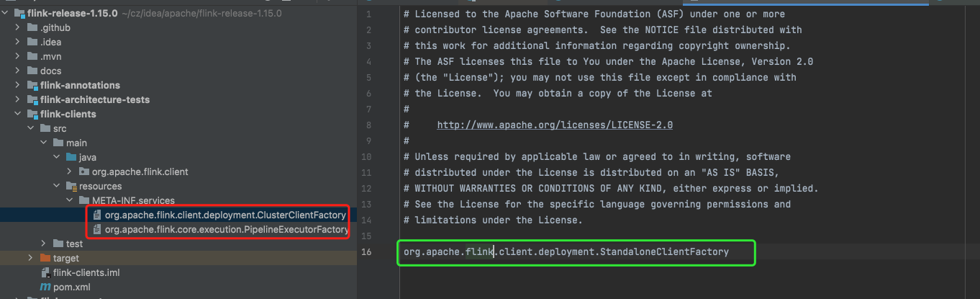Screen dimensions: 980x299
Task: Click the flink-release-1.15.0 project root folder icon
Action: click(x=19, y=13)
